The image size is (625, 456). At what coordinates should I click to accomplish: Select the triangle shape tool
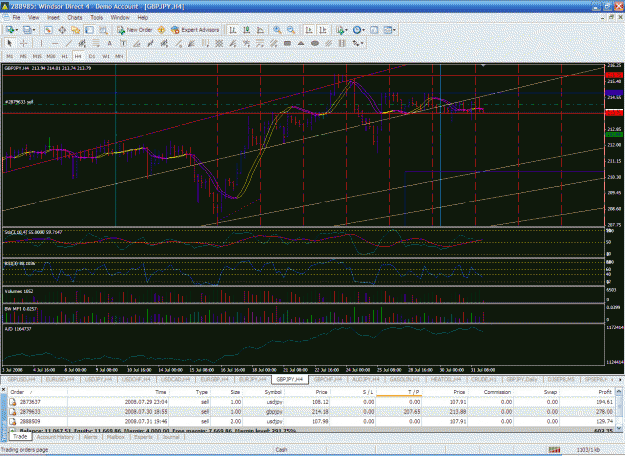pos(301,43)
